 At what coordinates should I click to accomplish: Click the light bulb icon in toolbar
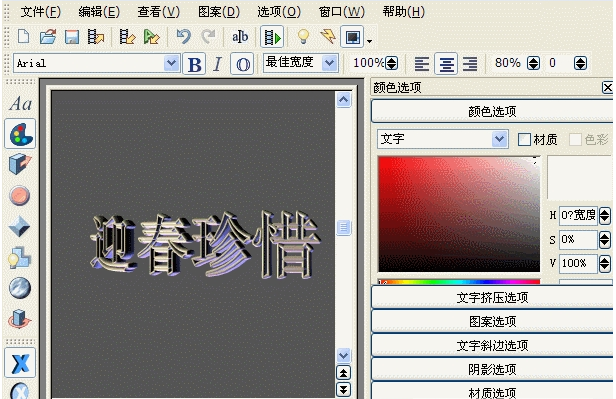coord(303,37)
